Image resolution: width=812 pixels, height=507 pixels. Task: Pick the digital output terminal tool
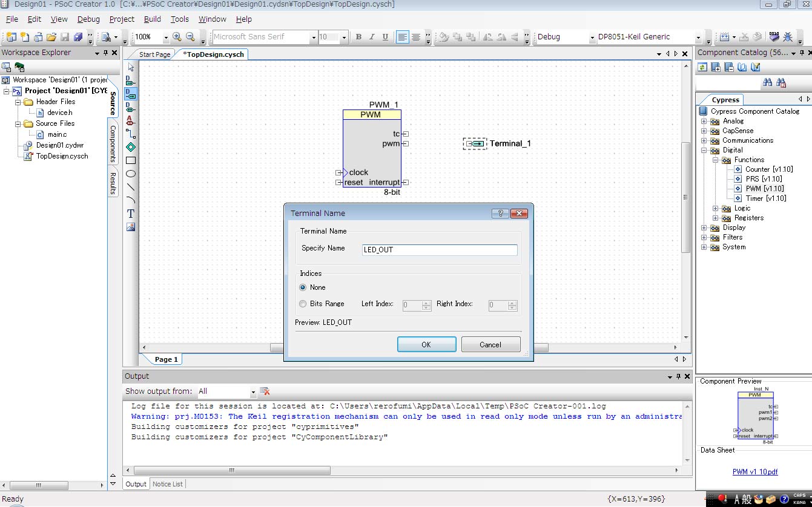coord(131,94)
